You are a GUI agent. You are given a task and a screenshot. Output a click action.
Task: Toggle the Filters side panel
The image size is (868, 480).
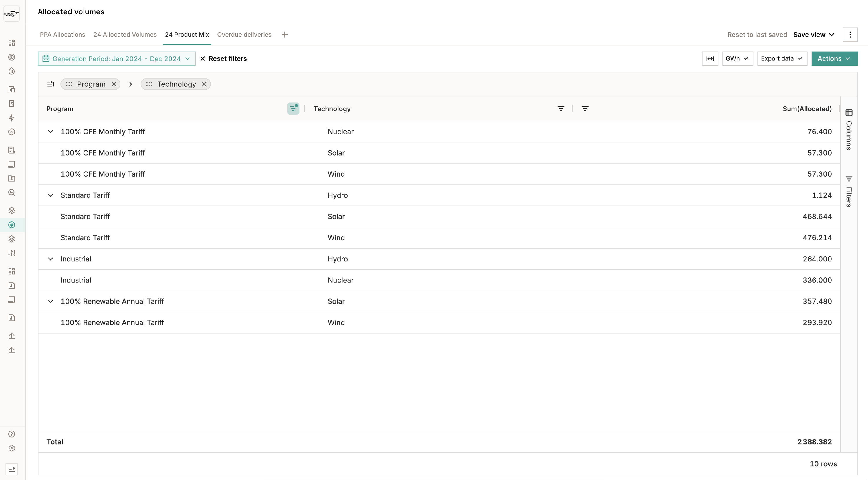click(x=849, y=191)
